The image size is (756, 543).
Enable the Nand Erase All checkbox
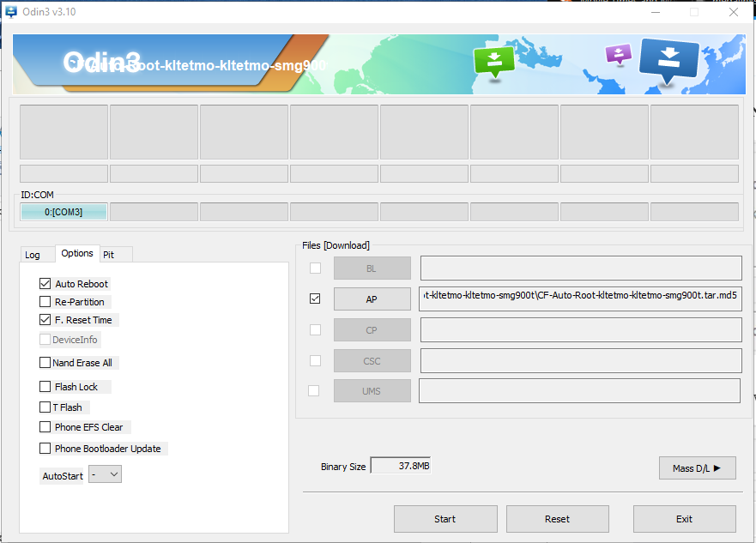pyautogui.click(x=45, y=363)
